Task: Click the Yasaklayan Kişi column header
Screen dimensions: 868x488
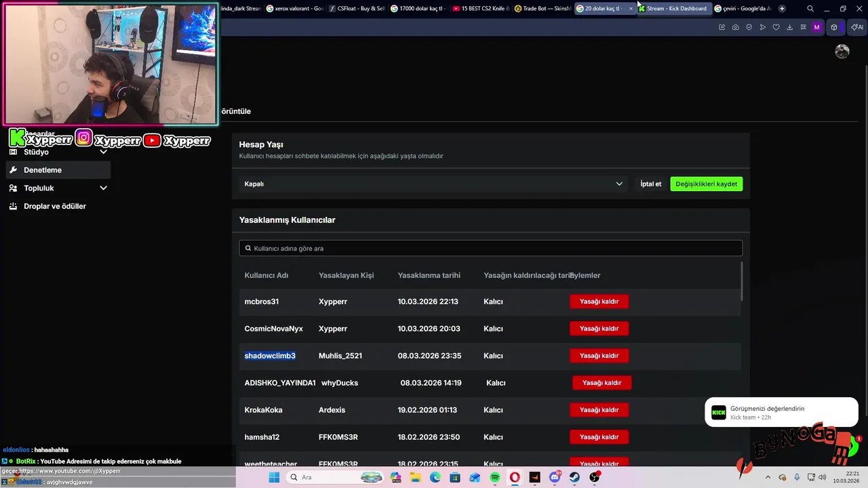Action: coord(347,275)
